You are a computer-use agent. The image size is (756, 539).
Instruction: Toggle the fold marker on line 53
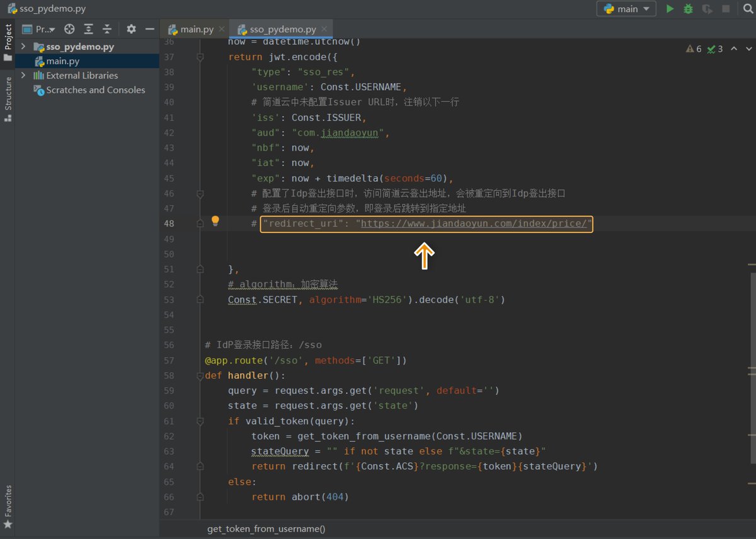coord(200,300)
